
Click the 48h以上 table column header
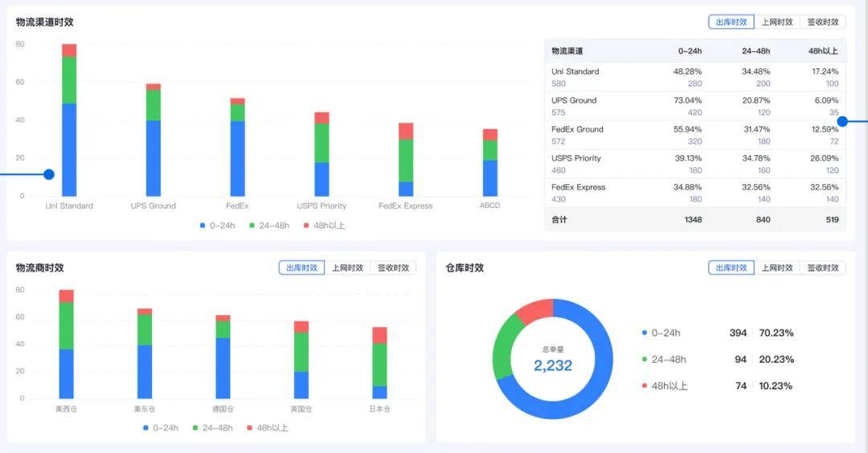[x=823, y=51]
